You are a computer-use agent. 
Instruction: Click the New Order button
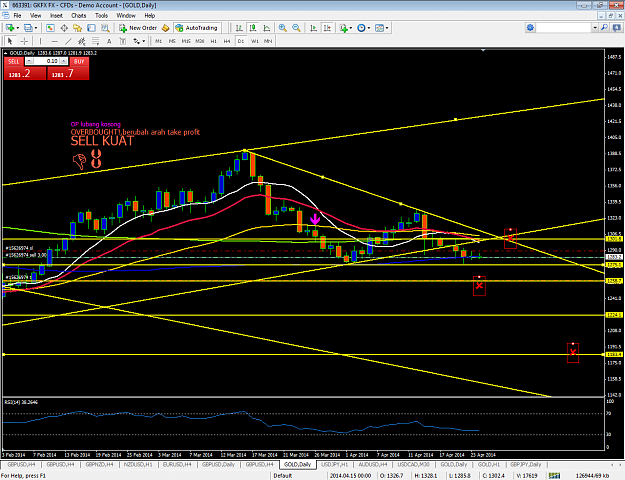[x=138, y=28]
